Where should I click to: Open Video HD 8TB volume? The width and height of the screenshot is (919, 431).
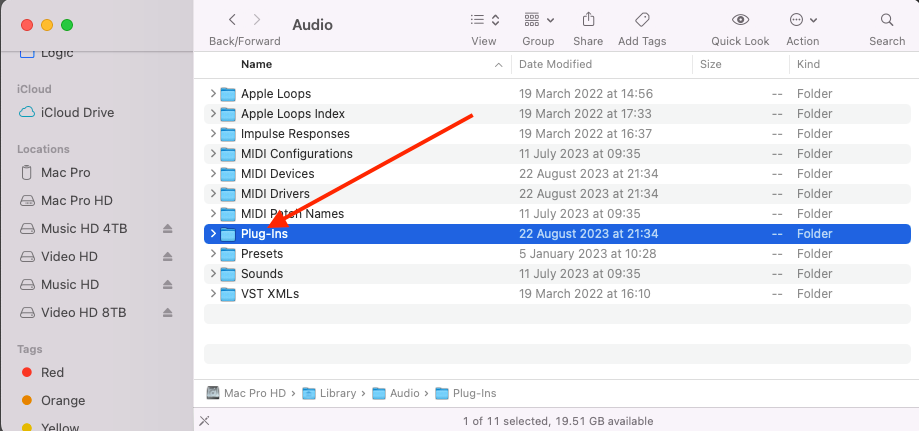pos(83,313)
